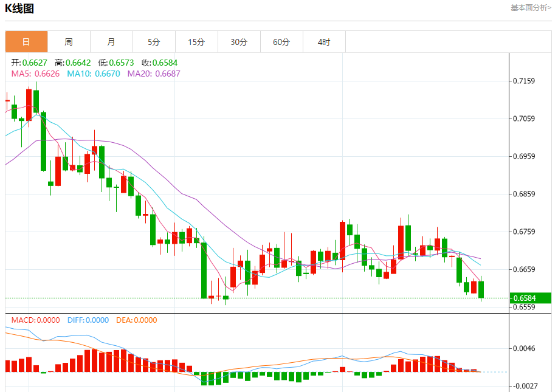Image resolution: width=558 pixels, height=392 pixels.
Task: Click the 开:0.6627 open value
Action: (x=29, y=63)
